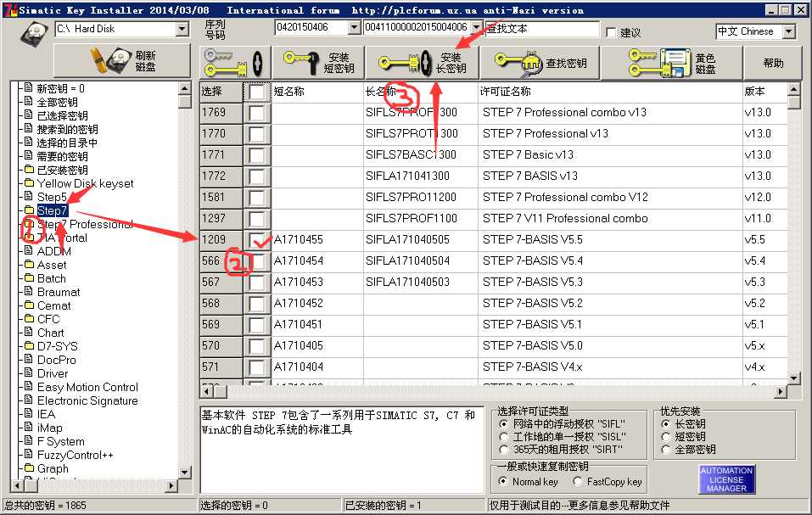Click the license name column header
Viewport: 812px width, 515px height.
pyautogui.click(x=610, y=92)
